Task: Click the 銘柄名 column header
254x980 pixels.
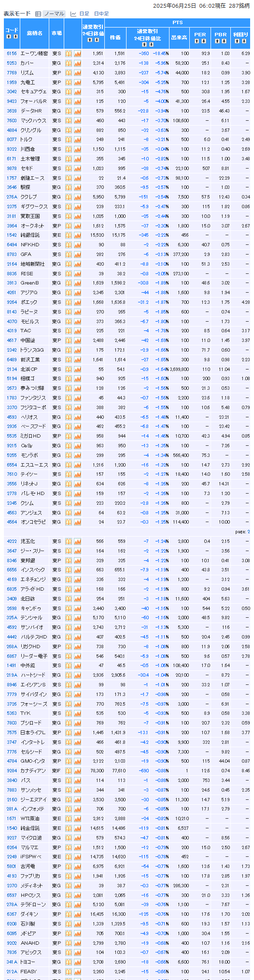Action: [x=34, y=34]
